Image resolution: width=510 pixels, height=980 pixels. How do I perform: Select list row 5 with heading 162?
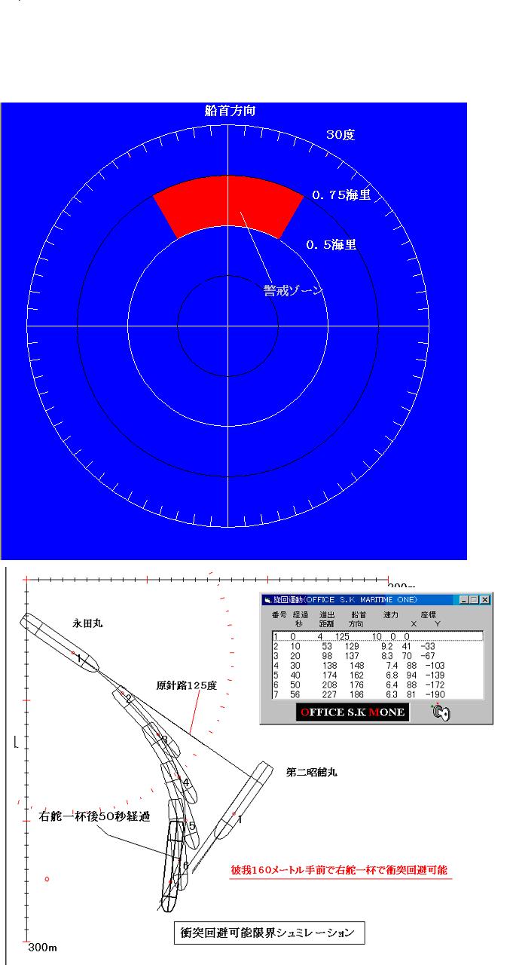pos(377,674)
